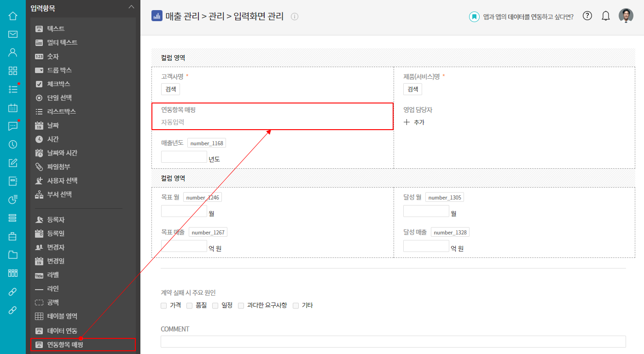Click the home icon in left sidebar
Image resolution: width=644 pixels, height=354 pixels.
(x=13, y=16)
